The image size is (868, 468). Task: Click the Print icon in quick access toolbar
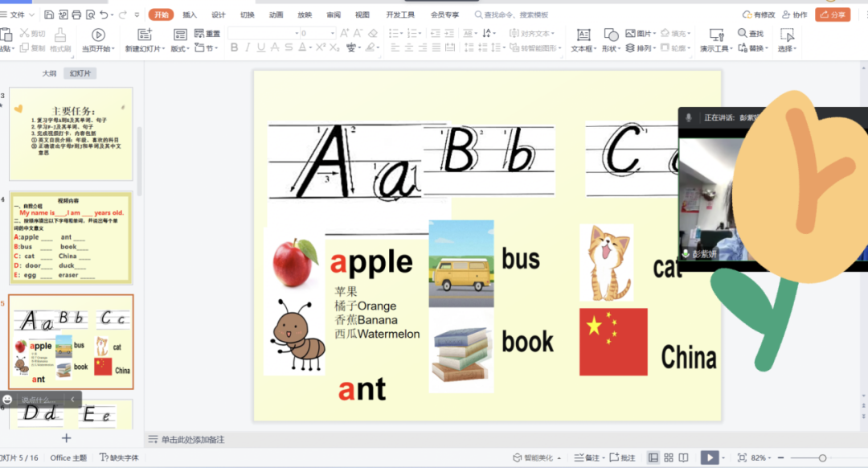pos(76,14)
